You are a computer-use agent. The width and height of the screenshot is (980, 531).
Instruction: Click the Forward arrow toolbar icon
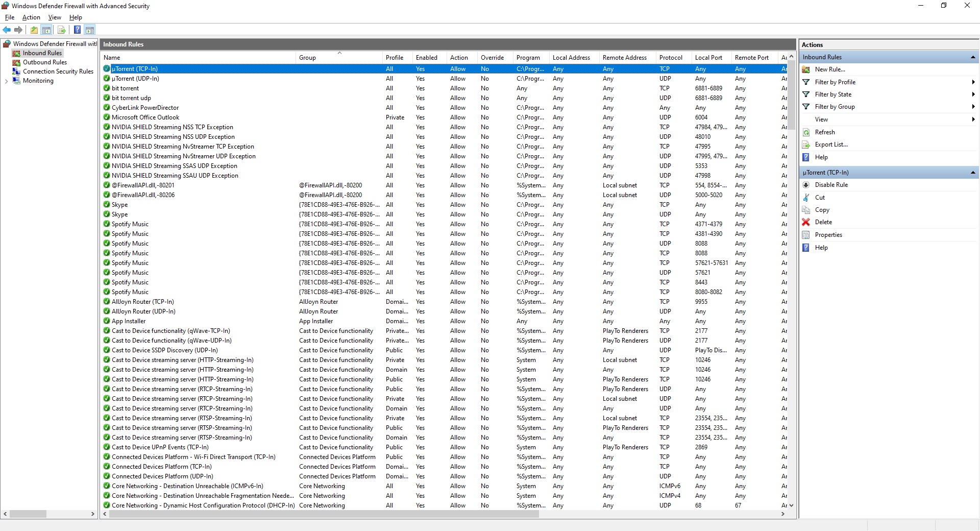(18, 30)
